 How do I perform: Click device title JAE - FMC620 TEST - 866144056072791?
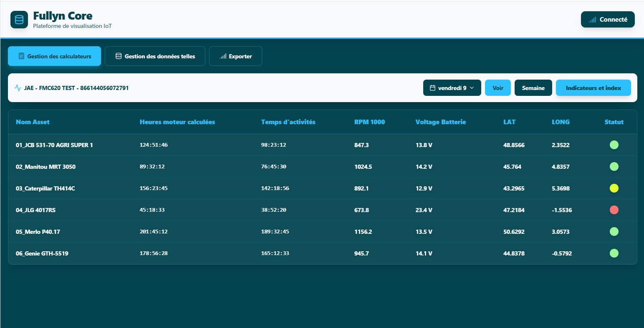click(76, 88)
